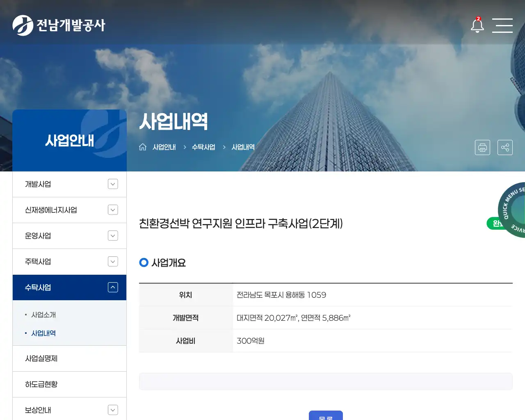Click the home icon in breadcrumb

[x=143, y=147]
